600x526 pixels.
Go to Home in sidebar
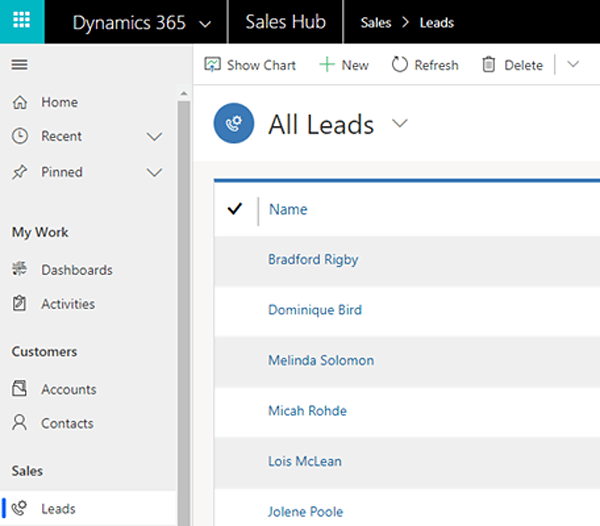[x=59, y=102]
